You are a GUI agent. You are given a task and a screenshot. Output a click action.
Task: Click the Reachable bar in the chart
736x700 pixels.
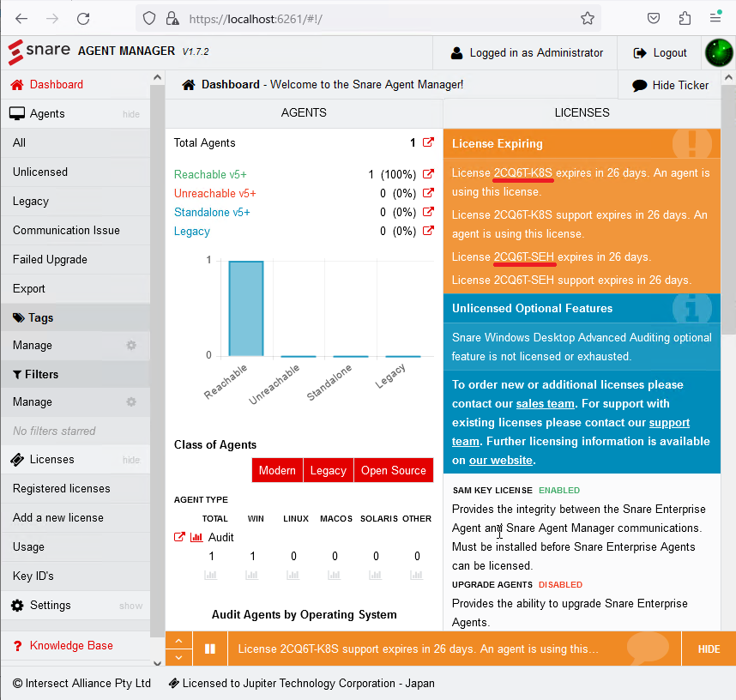click(246, 308)
